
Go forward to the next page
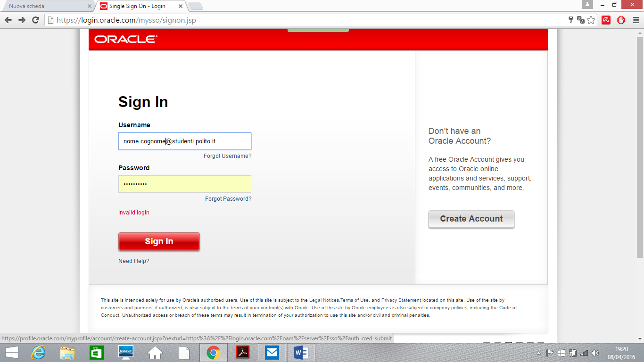click(x=22, y=20)
